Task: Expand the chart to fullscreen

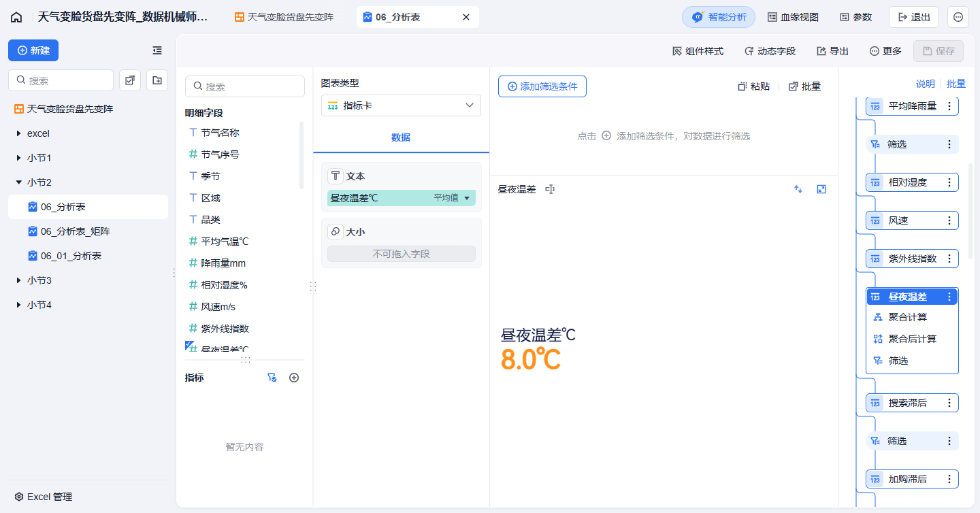Action: tap(821, 189)
